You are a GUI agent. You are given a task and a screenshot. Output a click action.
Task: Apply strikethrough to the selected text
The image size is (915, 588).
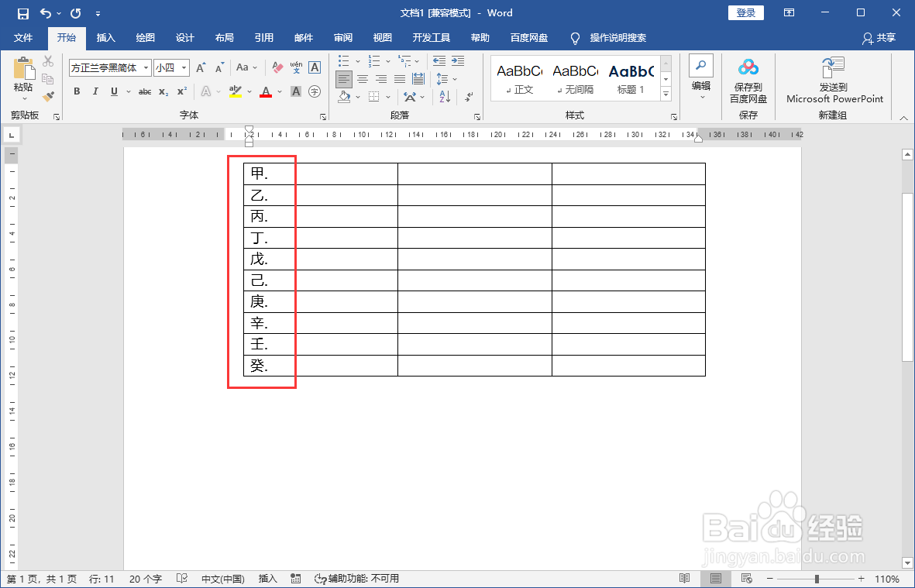(144, 91)
